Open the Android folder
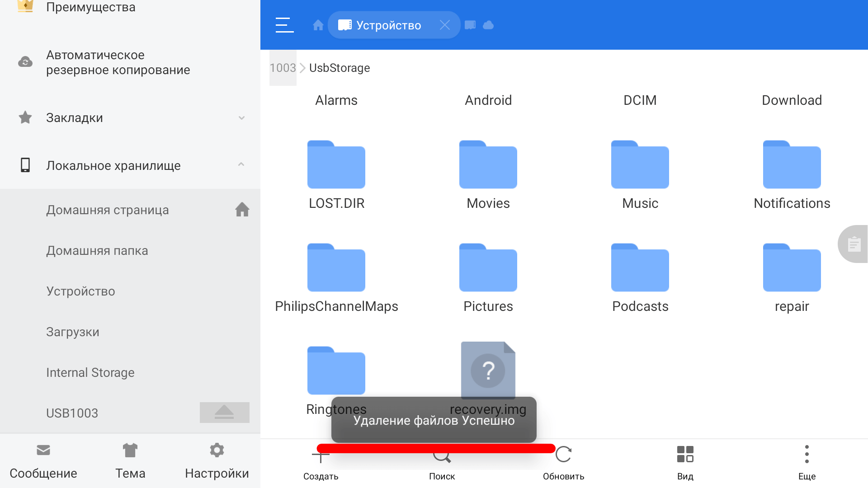Viewport: 868px width, 488px height. [488, 100]
